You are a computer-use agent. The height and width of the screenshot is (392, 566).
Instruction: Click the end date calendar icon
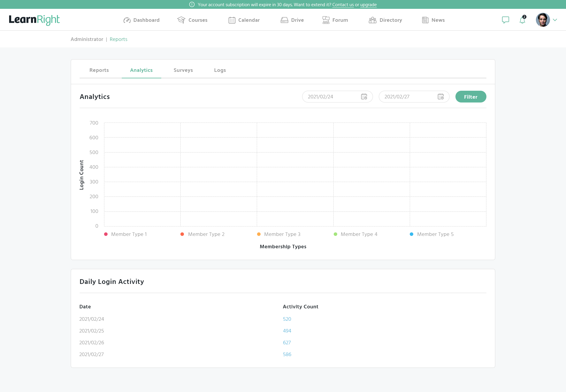click(441, 97)
